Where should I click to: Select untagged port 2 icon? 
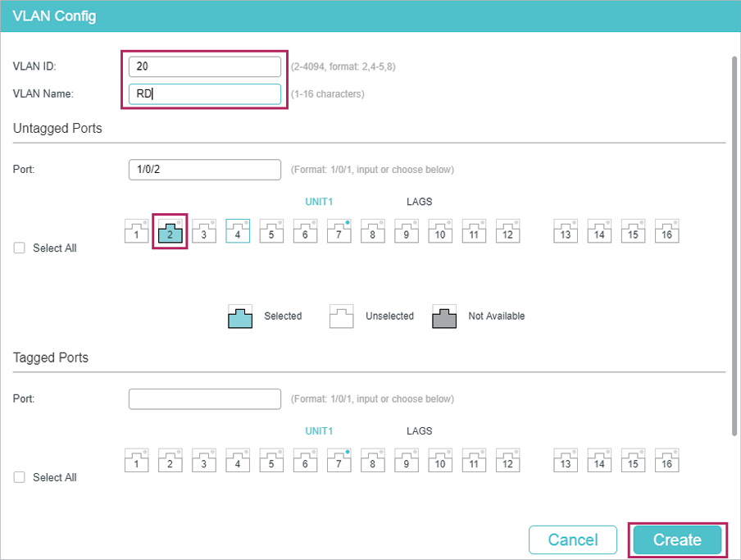tap(170, 231)
